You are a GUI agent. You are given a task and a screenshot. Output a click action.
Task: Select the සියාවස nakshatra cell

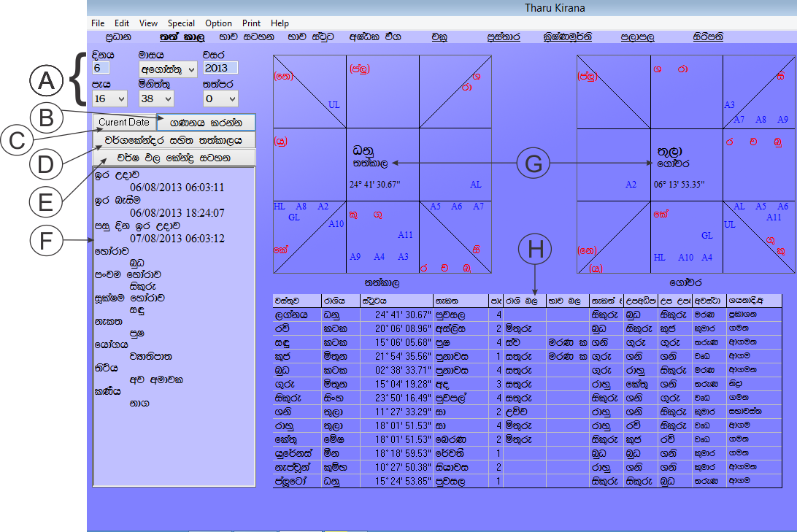point(461,467)
